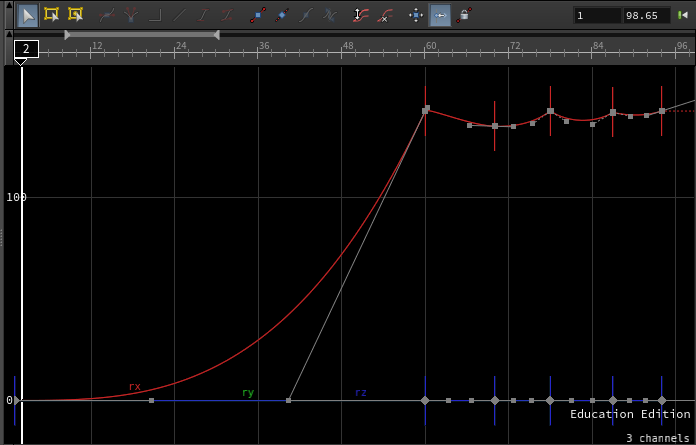Collapse the toolbar with the top-left arrow
Screen dimensions: 696x445
coord(9,5)
